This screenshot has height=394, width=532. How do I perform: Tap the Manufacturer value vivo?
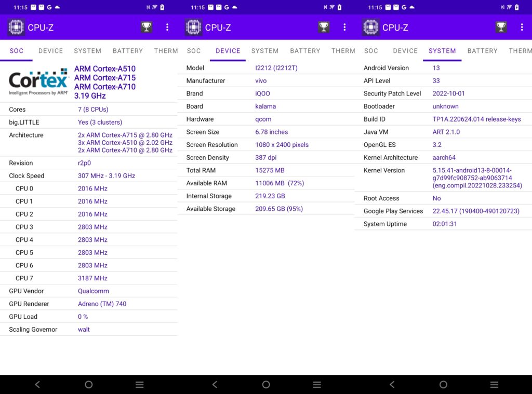click(x=261, y=80)
